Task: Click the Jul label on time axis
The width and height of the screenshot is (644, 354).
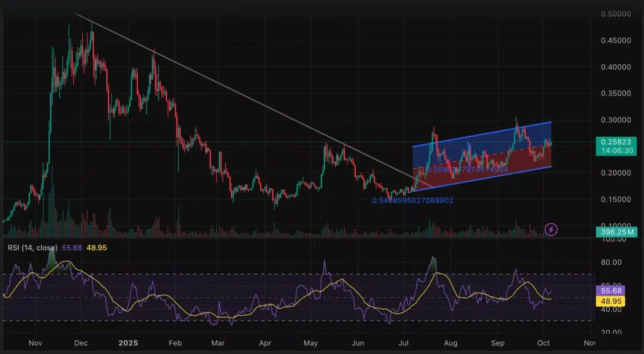Action: click(404, 343)
